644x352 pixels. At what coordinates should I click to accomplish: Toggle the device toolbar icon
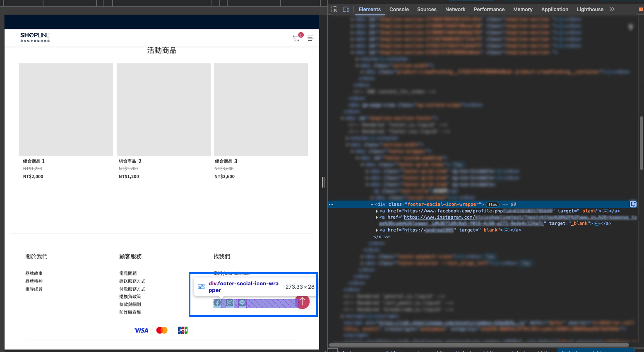tap(346, 9)
